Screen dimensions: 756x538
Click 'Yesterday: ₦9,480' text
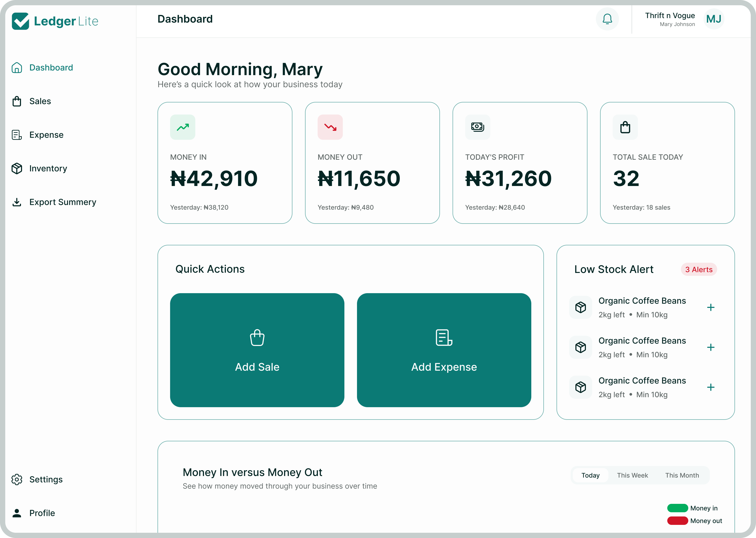(345, 207)
